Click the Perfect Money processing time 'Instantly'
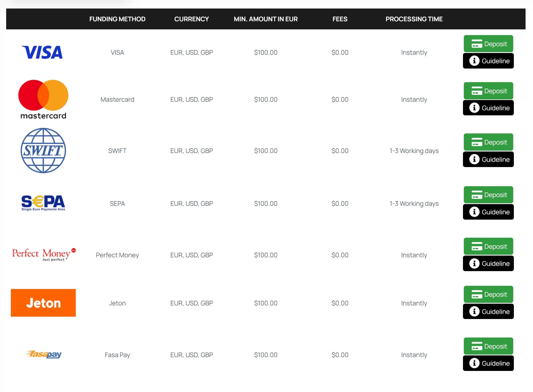The height and width of the screenshot is (392, 533). coord(414,255)
